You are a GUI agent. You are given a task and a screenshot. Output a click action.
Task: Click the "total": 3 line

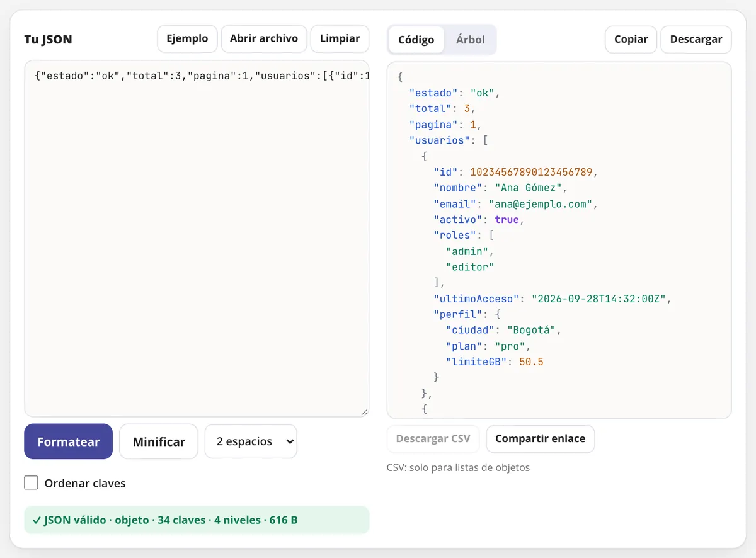442,109
